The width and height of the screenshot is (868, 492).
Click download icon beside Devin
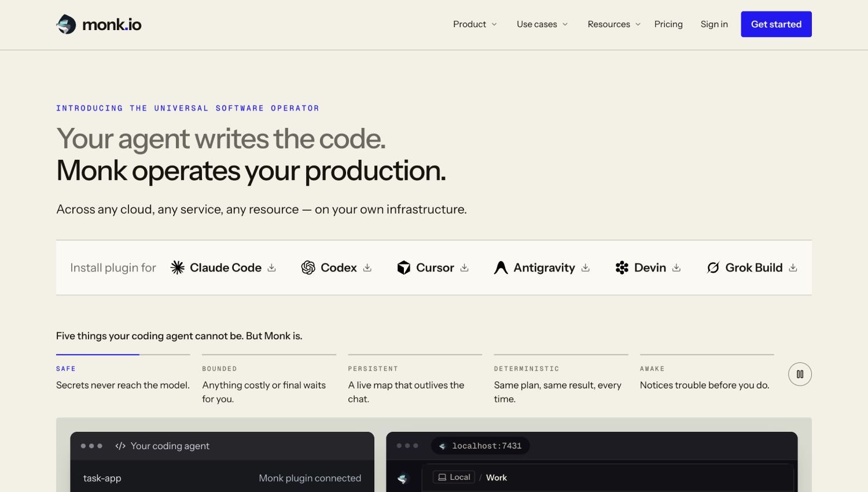[676, 267]
